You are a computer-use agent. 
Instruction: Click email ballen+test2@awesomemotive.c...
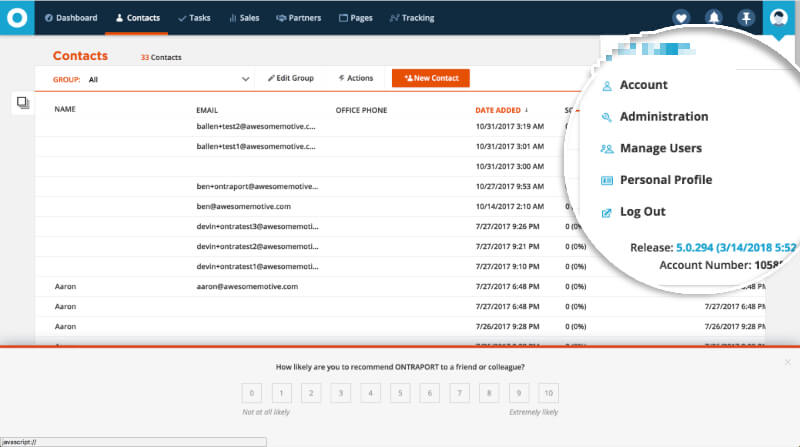pyautogui.click(x=256, y=126)
